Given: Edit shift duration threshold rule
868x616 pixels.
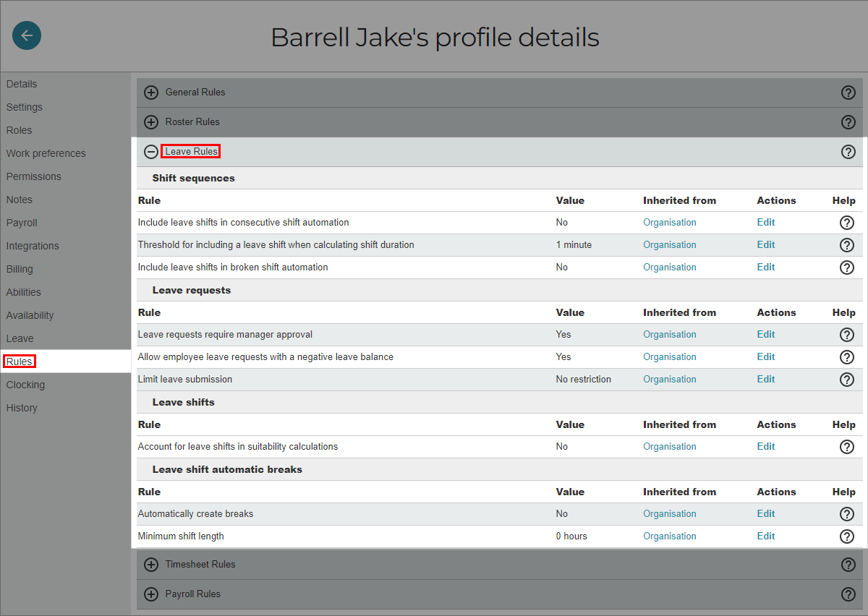Looking at the screenshot, I should pyautogui.click(x=766, y=245).
